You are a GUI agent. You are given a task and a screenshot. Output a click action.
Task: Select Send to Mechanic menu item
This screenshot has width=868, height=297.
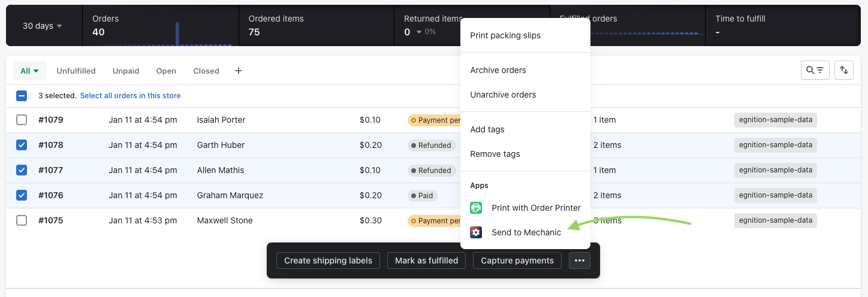pyautogui.click(x=526, y=232)
